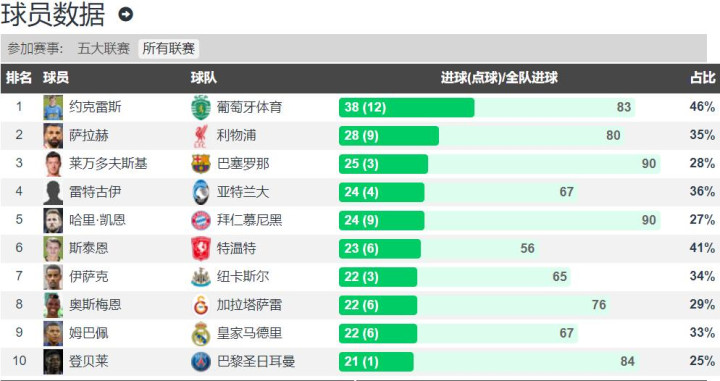
Task: Click the Liverpool club crest icon
Action: pyautogui.click(x=201, y=135)
